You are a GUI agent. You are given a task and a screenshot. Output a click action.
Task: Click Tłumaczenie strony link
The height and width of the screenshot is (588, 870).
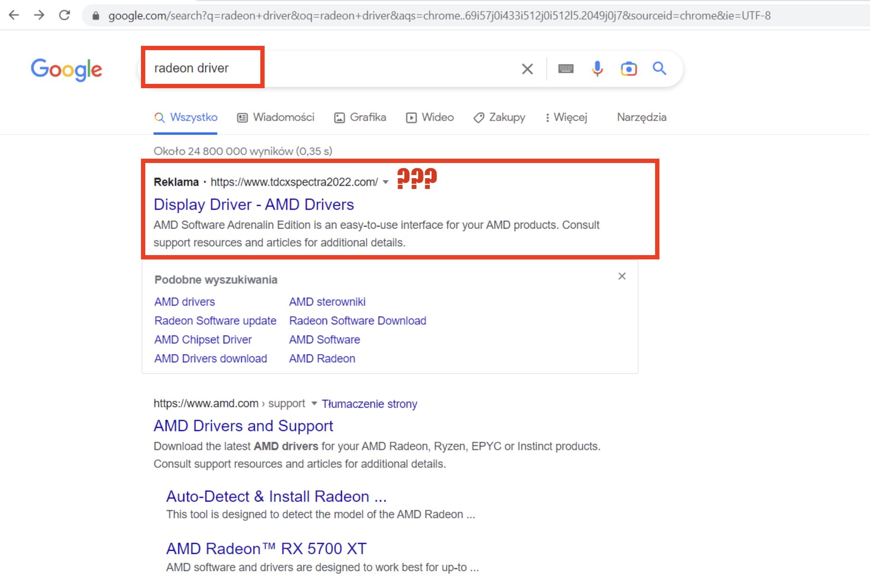(369, 404)
